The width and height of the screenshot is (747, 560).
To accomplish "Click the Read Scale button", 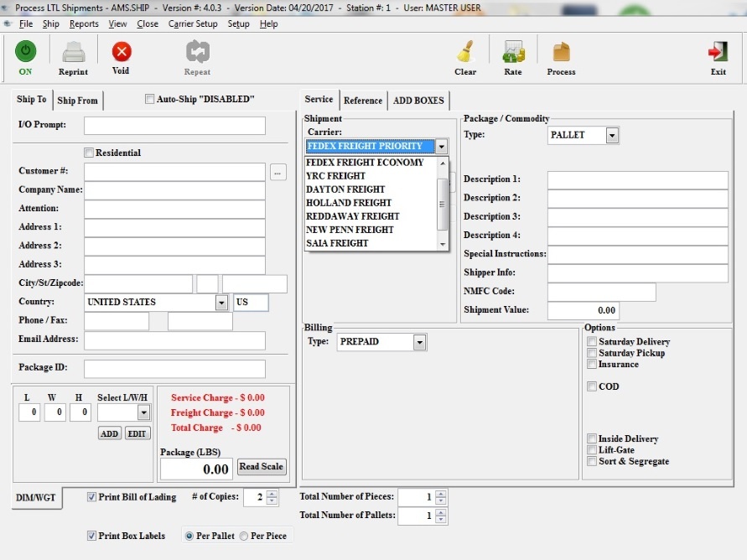I will [x=261, y=467].
